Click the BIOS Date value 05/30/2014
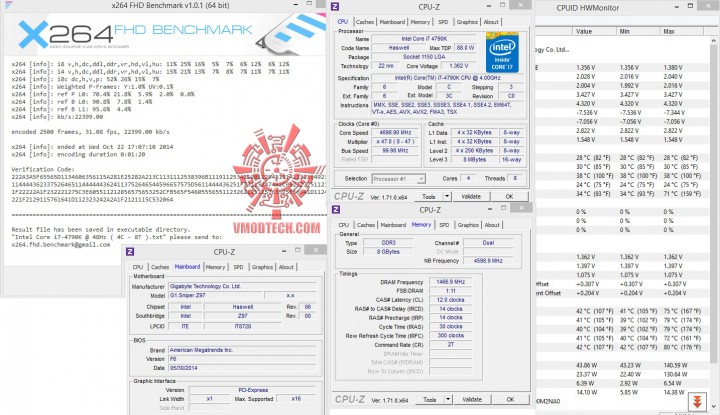The height and width of the screenshot is (415, 720). click(x=242, y=368)
